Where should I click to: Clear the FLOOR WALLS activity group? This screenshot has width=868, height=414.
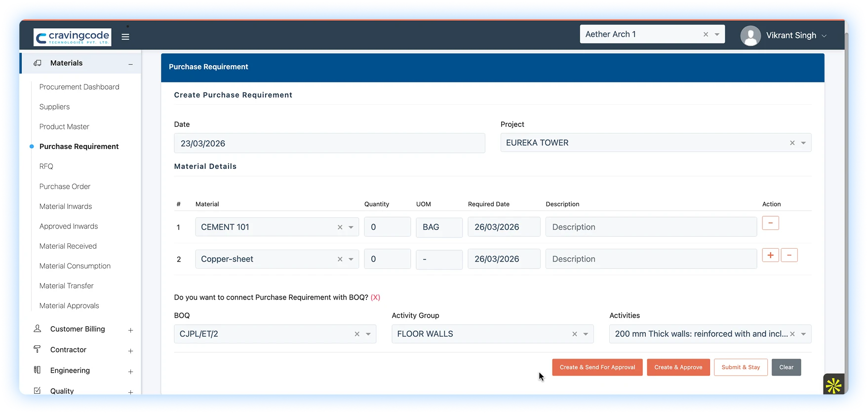coord(574,334)
